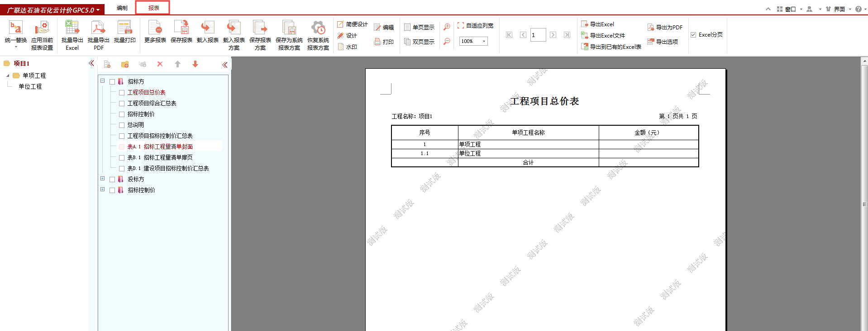Click 保存报表 save report icon

181,28
